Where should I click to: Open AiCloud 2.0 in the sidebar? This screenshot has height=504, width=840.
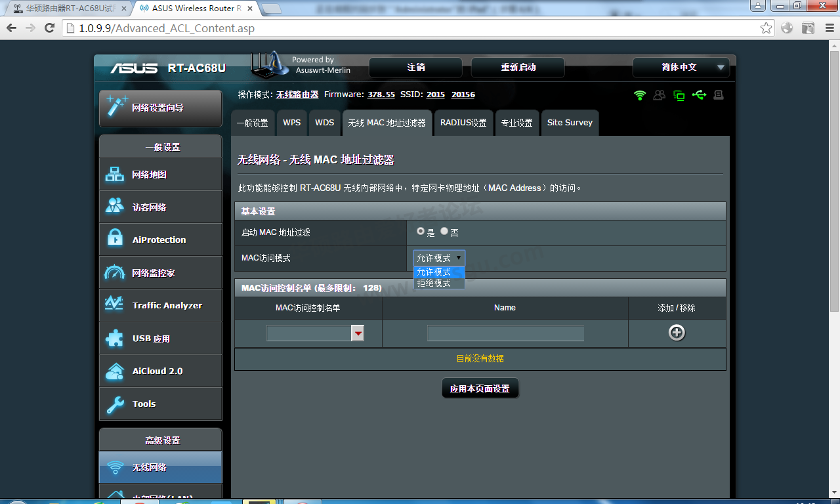[x=160, y=371]
